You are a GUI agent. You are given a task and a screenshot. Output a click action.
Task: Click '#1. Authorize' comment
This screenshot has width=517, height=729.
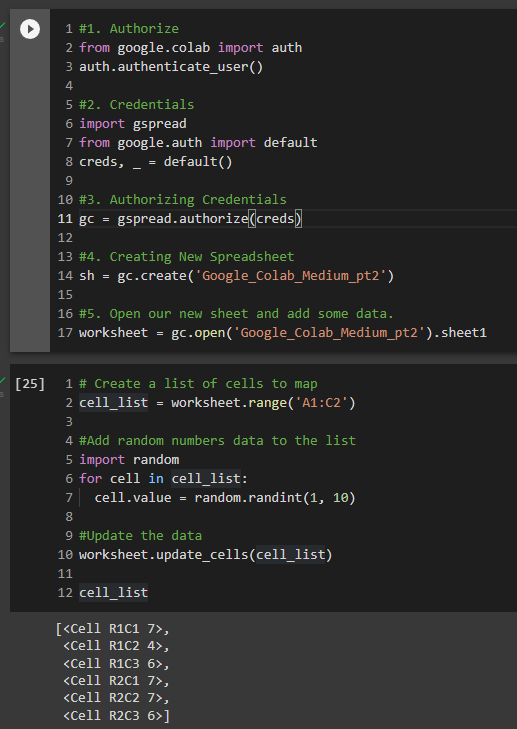pos(129,29)
